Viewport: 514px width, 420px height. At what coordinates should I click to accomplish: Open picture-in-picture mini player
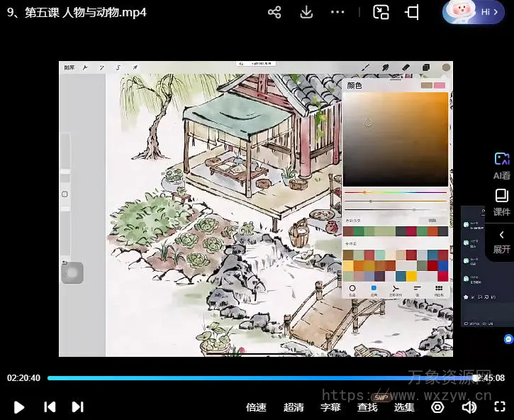point(381,12)
